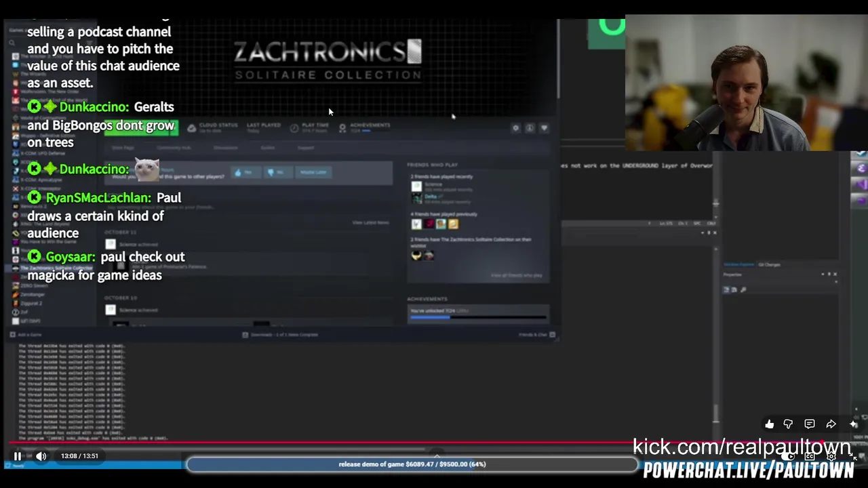This screenshot has height=488, width=868.
Task: Seek on the red video progress bar
Action: [434, 444]
